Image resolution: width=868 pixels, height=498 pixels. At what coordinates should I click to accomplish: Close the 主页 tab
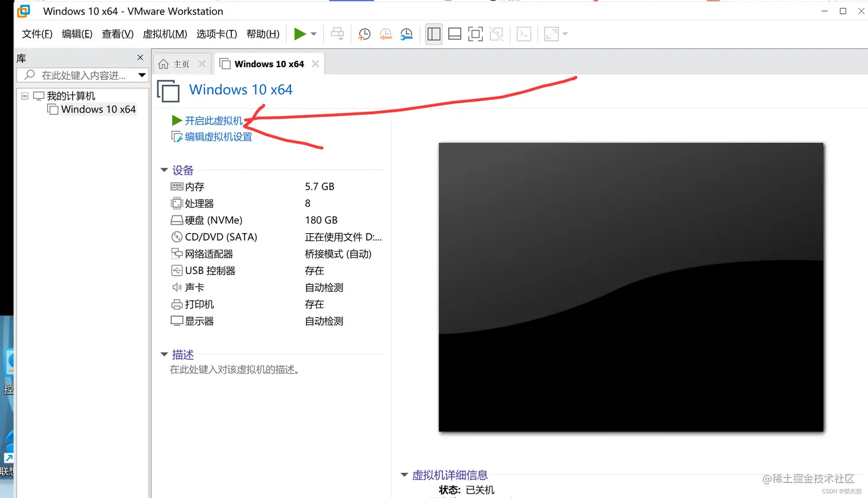[202, 64]
